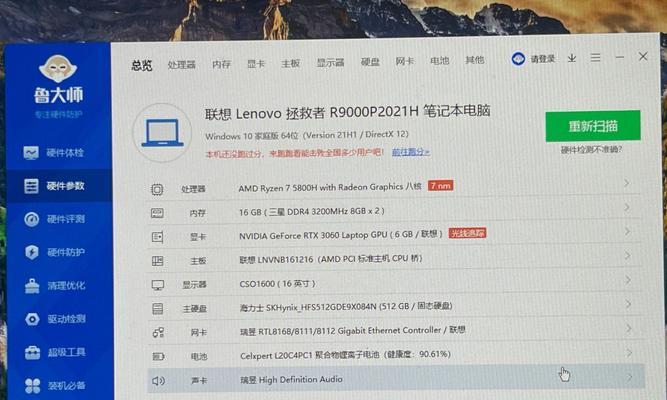Expand the 主板 row chevron

pyautogui.click(x=627, y=256)
